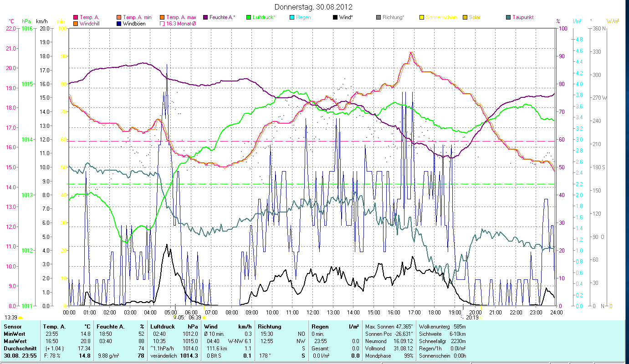The height and width of the screenshot is (364, 629).
Task: Click the 30.08. 23:55 timestamp in the table
Action: 21,355
